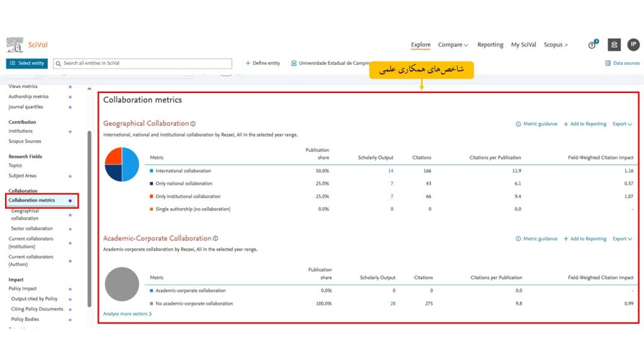Open Current collaborators (Authors)
This screenshot has height=362, width=644.
click(31, 261)
